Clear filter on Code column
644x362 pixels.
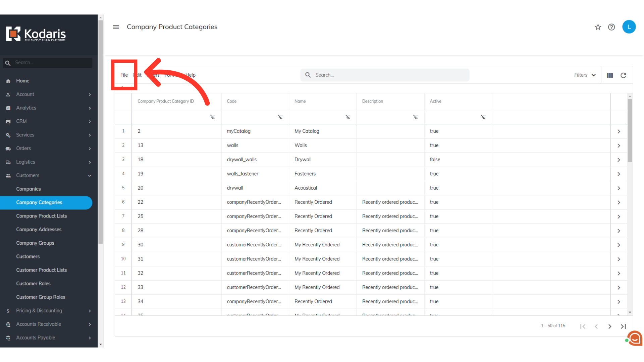[x=280, y=117]
